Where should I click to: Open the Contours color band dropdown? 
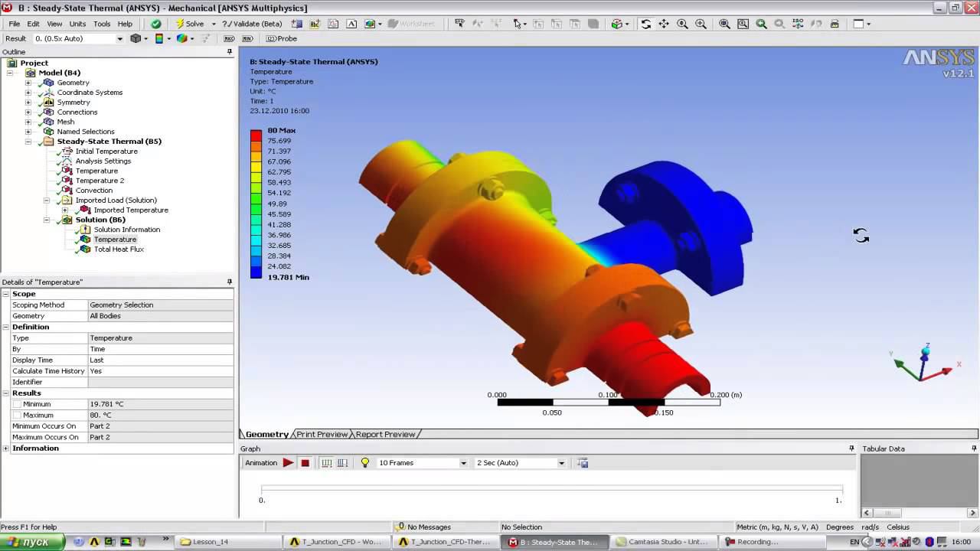point(168,38)
